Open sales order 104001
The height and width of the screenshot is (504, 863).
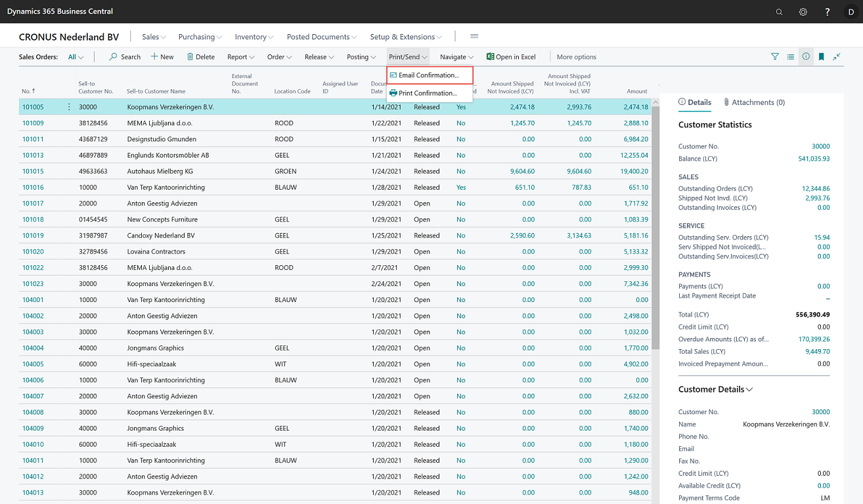tap(33, 300)
